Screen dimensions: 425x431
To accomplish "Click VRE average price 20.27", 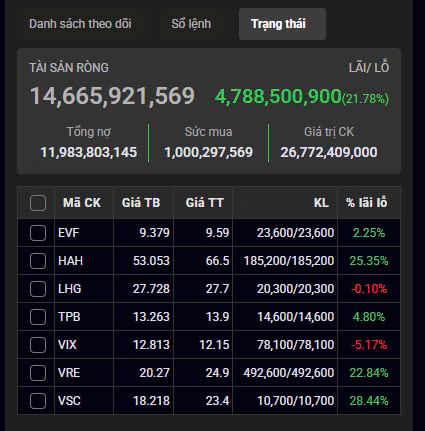I will click(x=154, y=373).
